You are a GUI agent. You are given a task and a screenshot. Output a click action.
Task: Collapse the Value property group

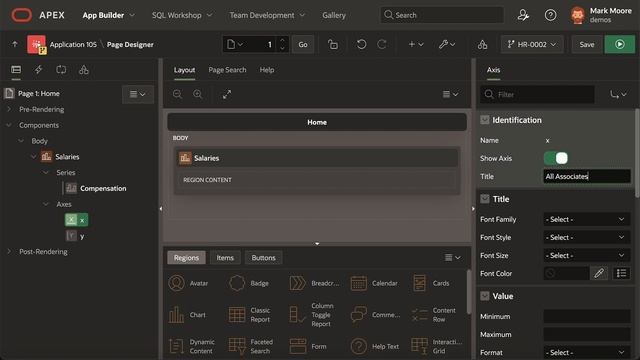(x=484, y=296)
